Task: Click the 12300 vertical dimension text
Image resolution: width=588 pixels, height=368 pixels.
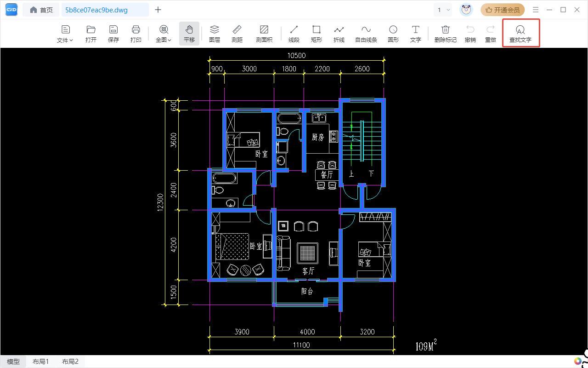Action: coord(160,202)
